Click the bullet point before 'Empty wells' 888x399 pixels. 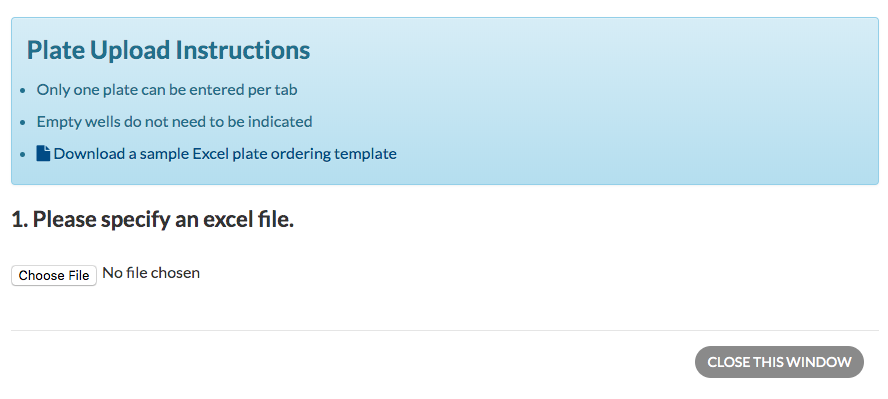point(23,122)
